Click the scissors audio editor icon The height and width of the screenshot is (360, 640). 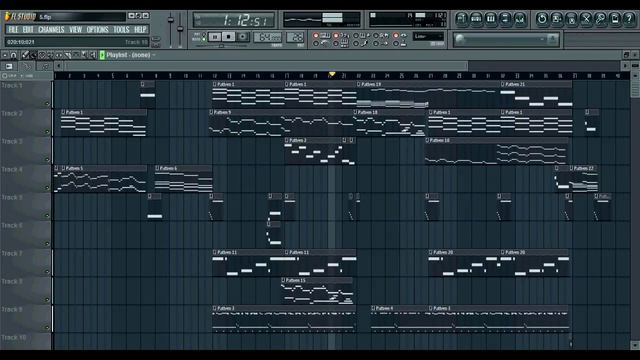point(586,19)
